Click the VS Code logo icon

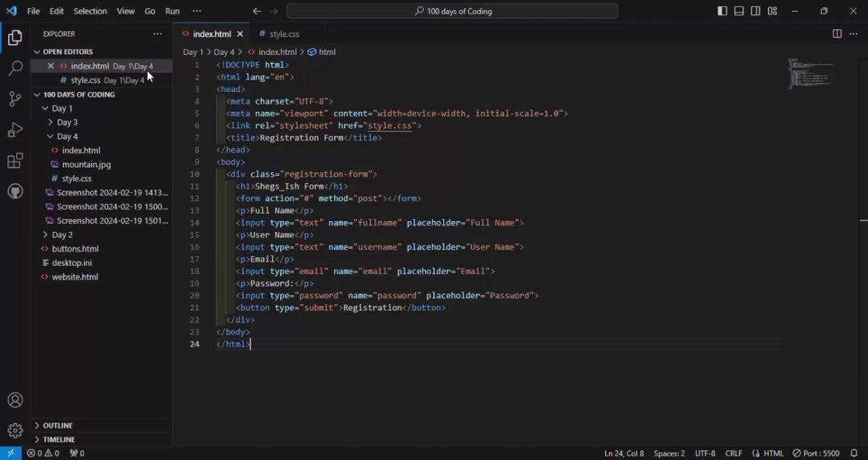11,11
